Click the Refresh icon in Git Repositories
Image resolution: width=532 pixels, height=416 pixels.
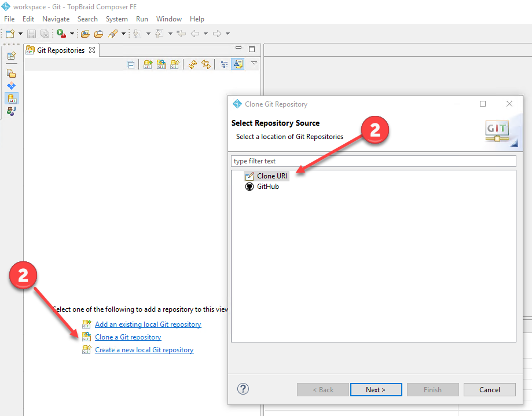click(193, 64)
